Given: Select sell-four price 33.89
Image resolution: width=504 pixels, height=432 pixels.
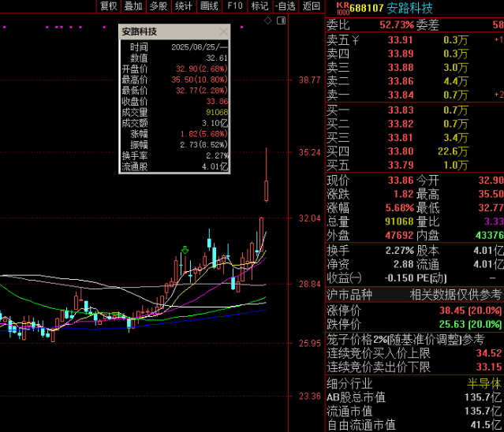Looking at the screenshot, I should pyautogui.click(x=400, y=54).
